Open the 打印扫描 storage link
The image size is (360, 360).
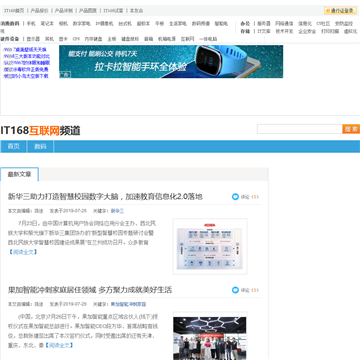[x=330, y=31]
